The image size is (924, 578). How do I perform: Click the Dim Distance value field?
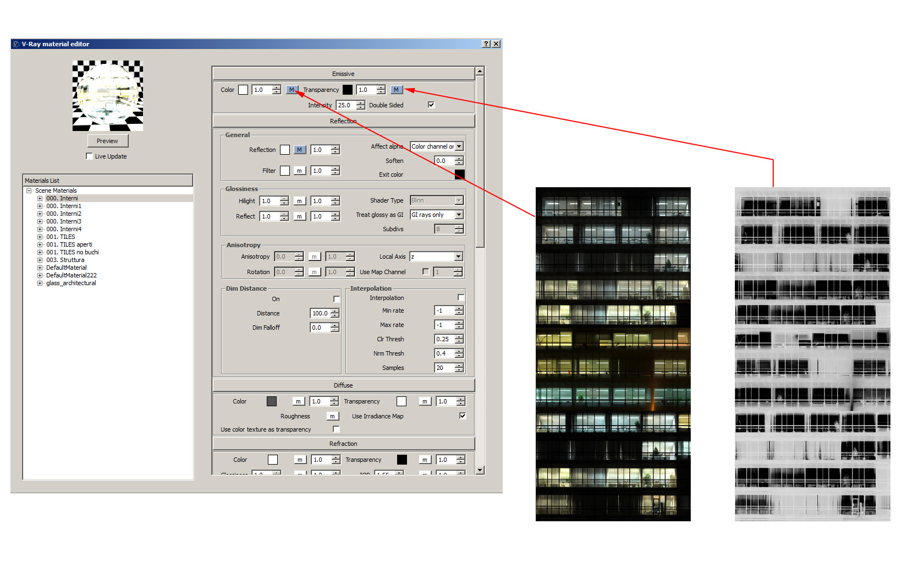pyautogui.click(x=321, y=313)
